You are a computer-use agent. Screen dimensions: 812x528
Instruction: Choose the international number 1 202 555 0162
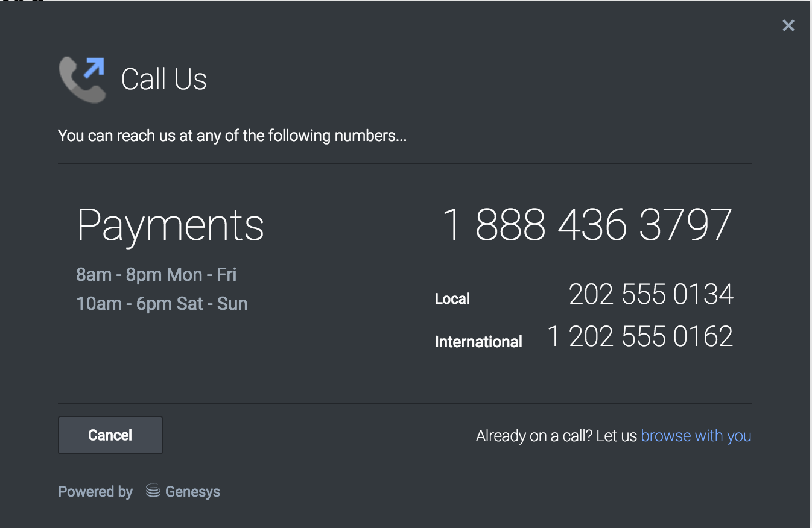point(639,337)
